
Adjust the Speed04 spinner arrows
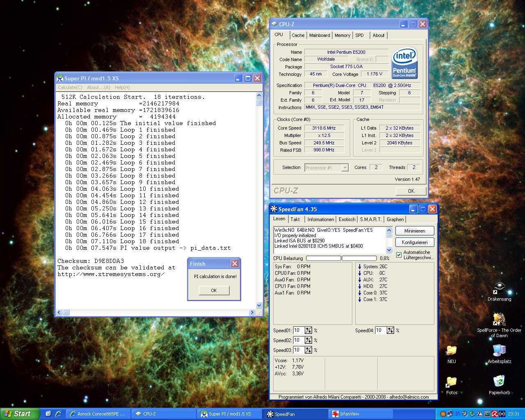390,331
